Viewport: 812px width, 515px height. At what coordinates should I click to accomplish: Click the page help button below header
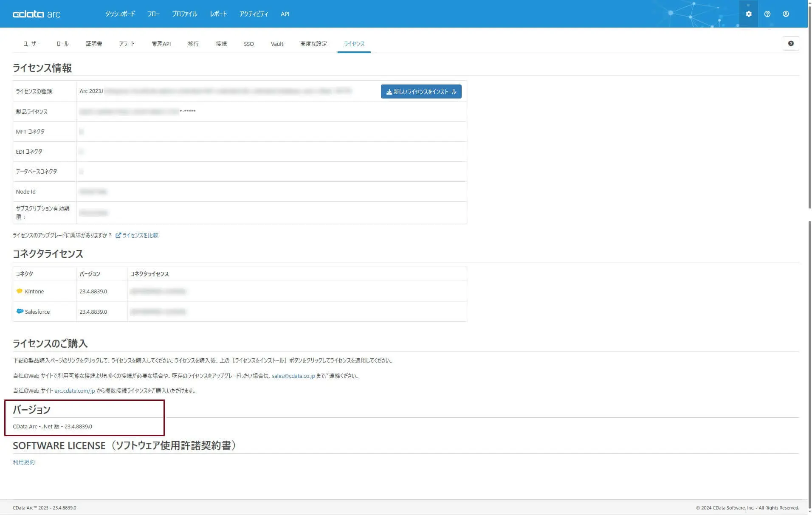coord(790,43)
